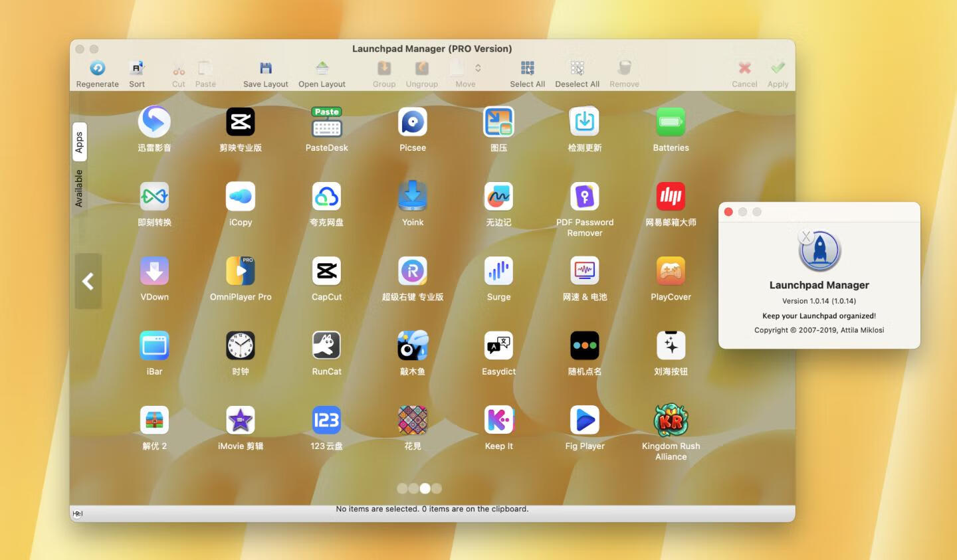957x560 pixels.
Task: Select the 解优 2 app icon
Action: [154, 420]
